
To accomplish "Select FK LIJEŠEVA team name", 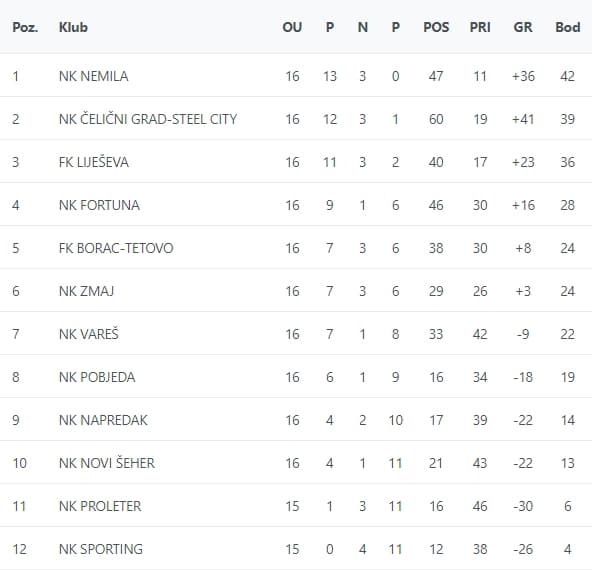I will (x=94, y=162).
